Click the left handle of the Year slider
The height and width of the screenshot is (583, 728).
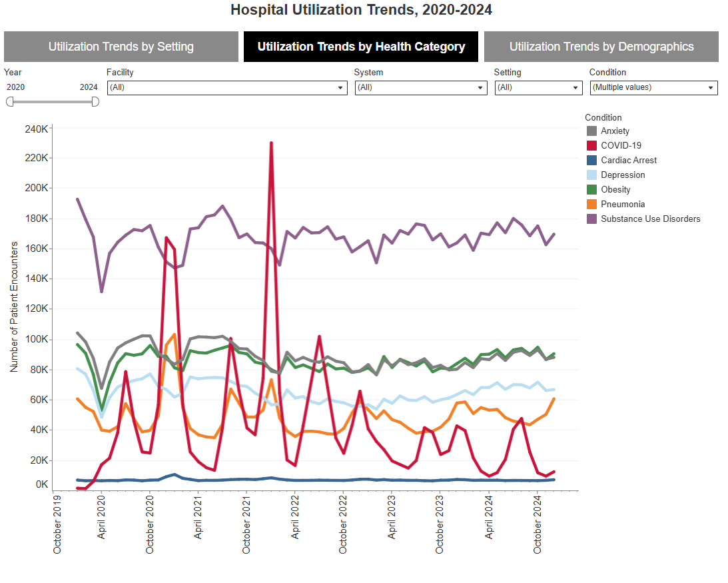pyautogui.click(x=9, y=101)
